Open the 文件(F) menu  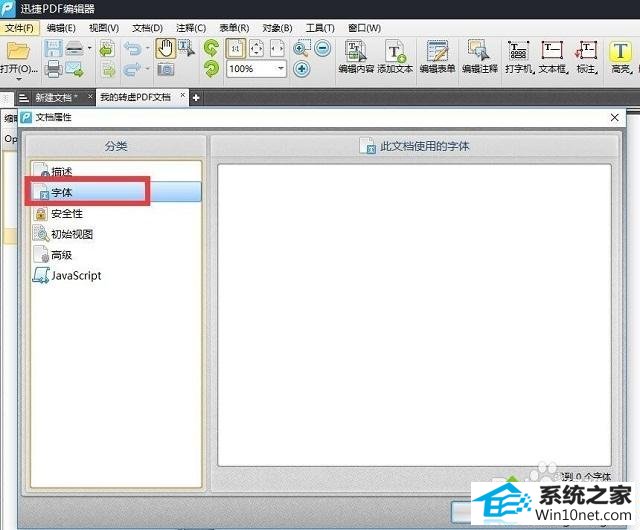coord(20,28)
